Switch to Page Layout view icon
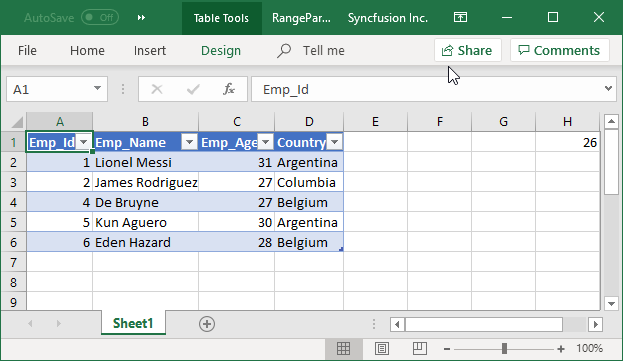Viewport: 623px width, 361px height. (x=382, y=349)
